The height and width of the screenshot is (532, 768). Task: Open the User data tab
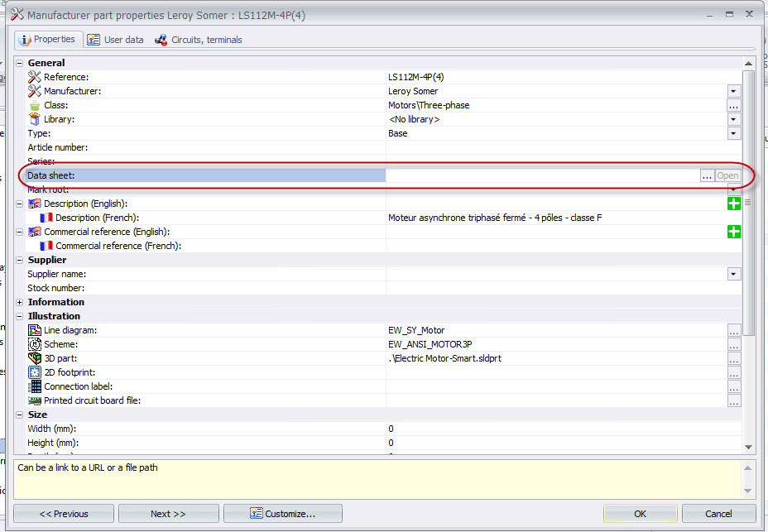pyautogui.click(x=116, y=40)
